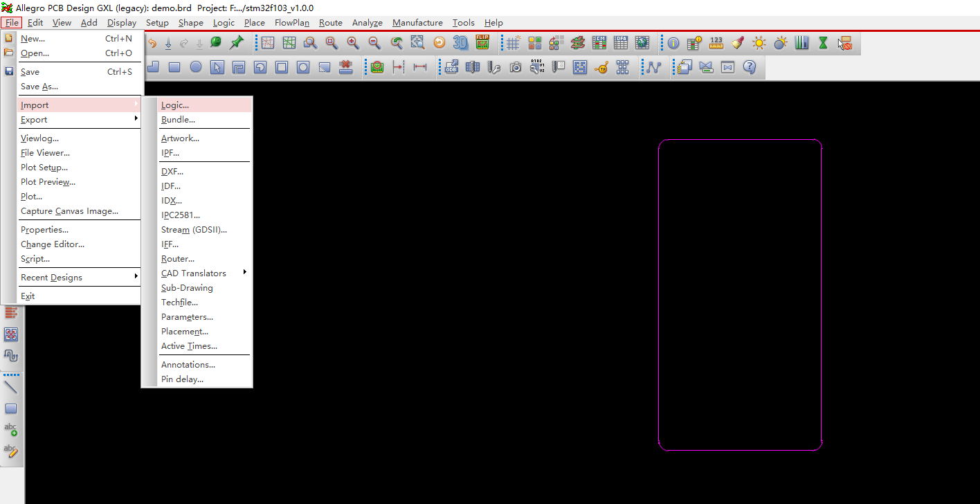Click the Help question mark icon
The image size is (980, 504).
point(749,67)
